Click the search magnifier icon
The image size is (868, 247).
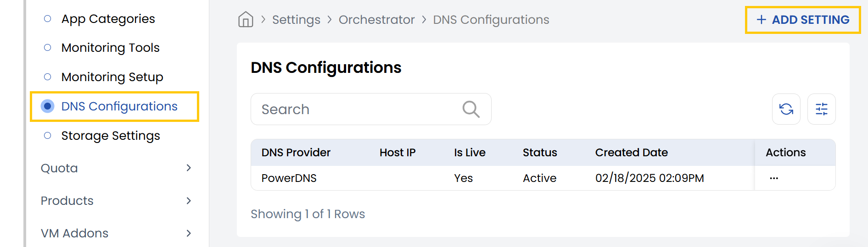pos(470,110)
